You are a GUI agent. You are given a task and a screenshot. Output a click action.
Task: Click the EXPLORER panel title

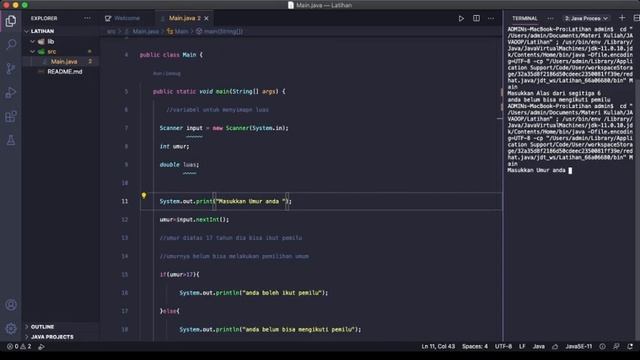[44, 18]
